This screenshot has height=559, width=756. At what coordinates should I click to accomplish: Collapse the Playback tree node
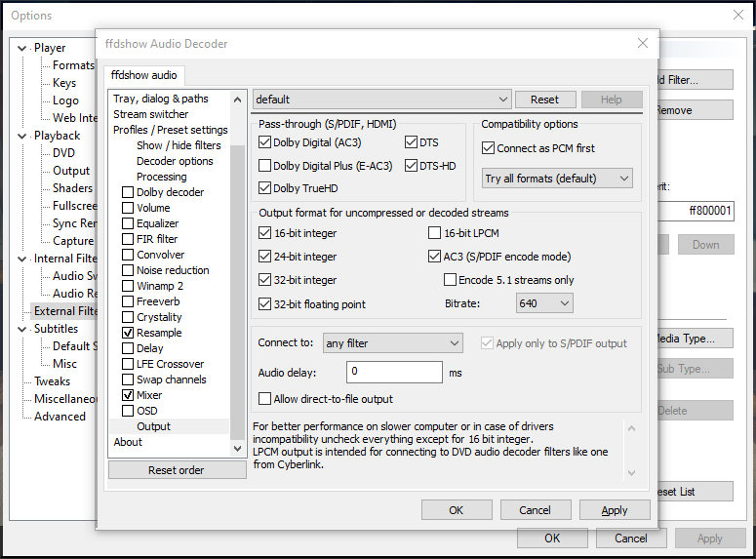point(21,136)
